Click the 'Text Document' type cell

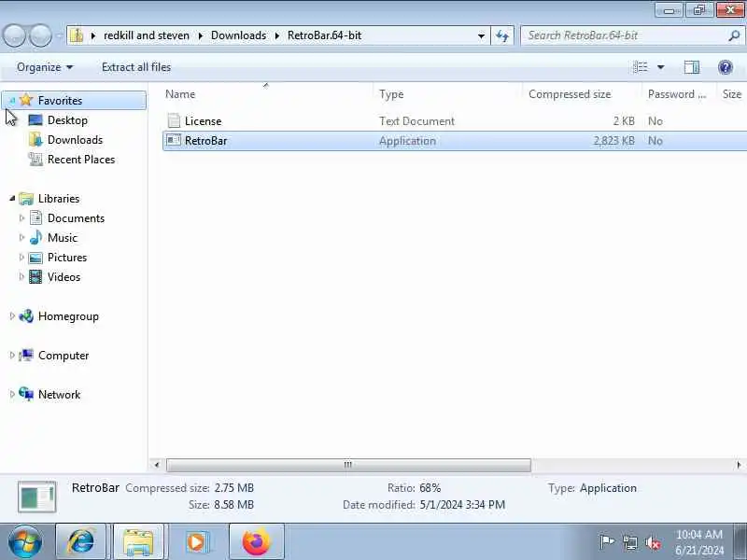tap(416, 121)
